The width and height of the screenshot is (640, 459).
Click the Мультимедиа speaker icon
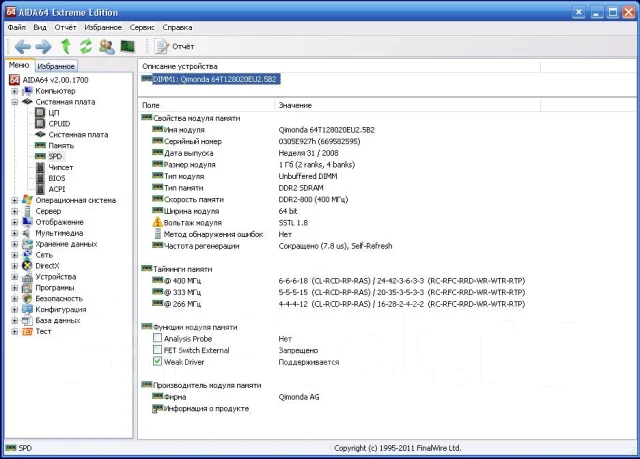pyautogui.click(x=27, y=233)
